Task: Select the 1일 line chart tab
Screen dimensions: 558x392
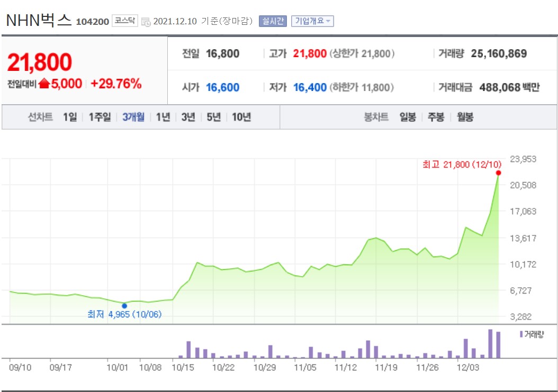Action: (x=70, y=117)
